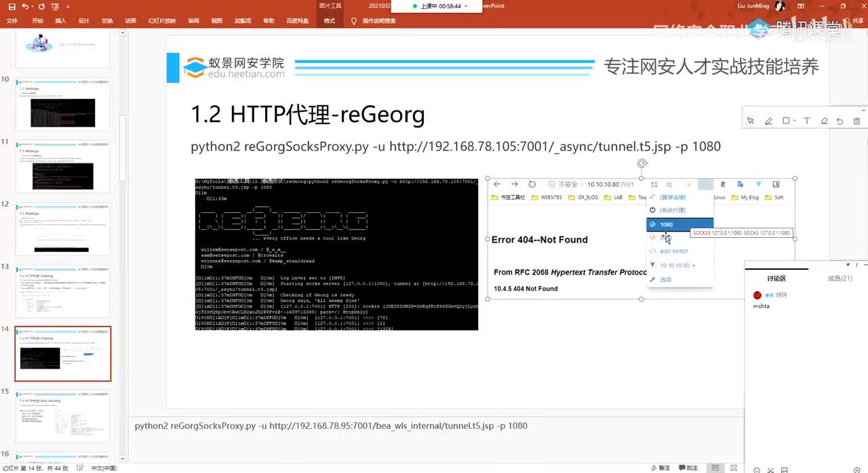
Task: Switch to the 插入 ribbon tab
Action: pos(60,21)
